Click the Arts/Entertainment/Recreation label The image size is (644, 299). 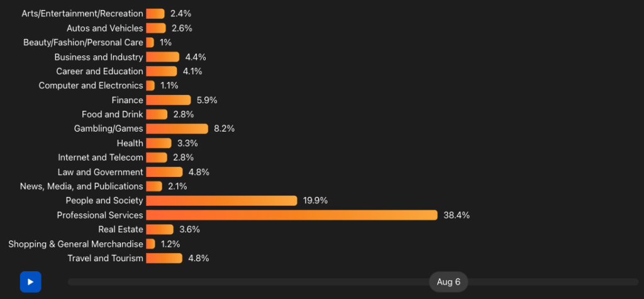tap(82, 14)
